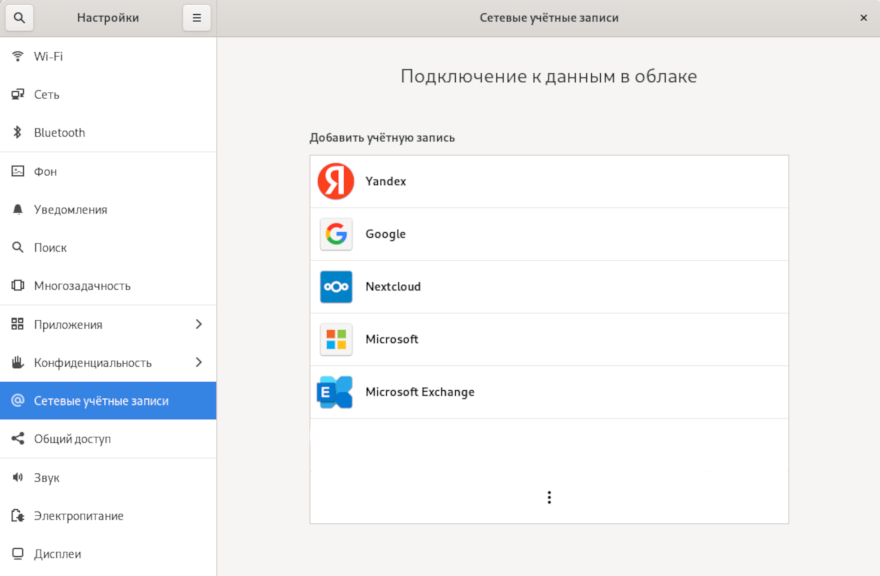
Task: Add a Microsoft Exchange account
Action: point(420,392)
